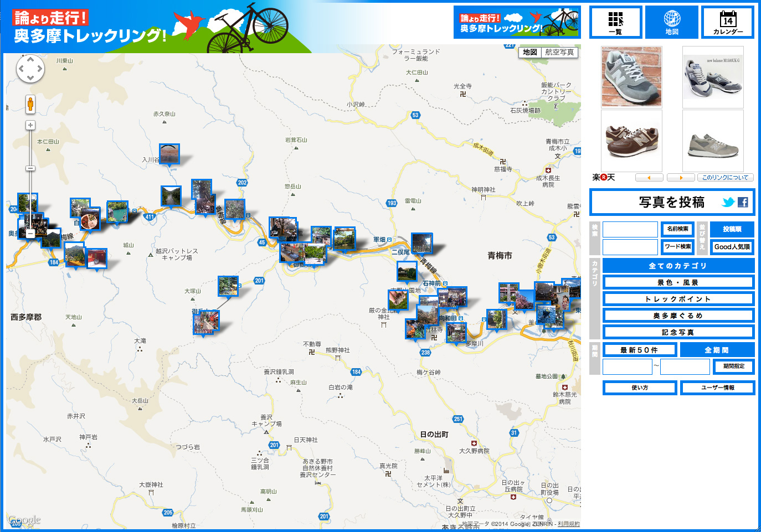Click the ワード検索 word search button
Image resolution: width=761 pixels, height=532 pixels.
pyautogui.click(x=678, y=247)
